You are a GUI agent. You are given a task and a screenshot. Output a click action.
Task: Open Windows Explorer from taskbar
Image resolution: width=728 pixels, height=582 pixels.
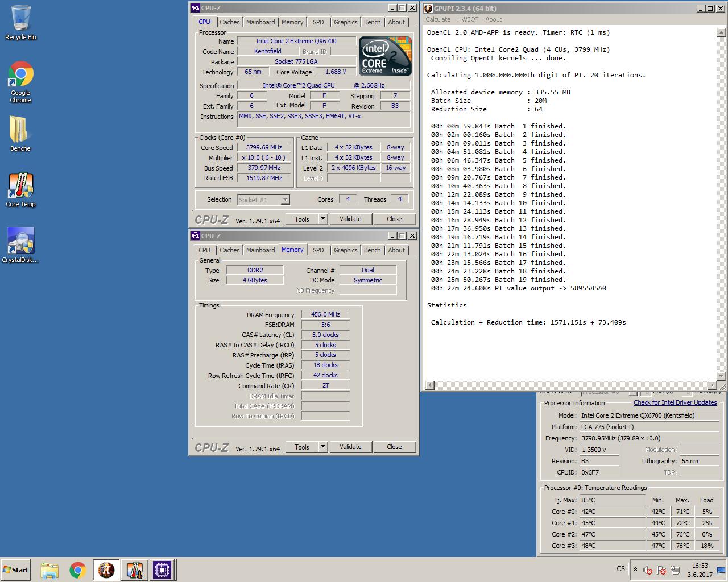pos(49,569)
